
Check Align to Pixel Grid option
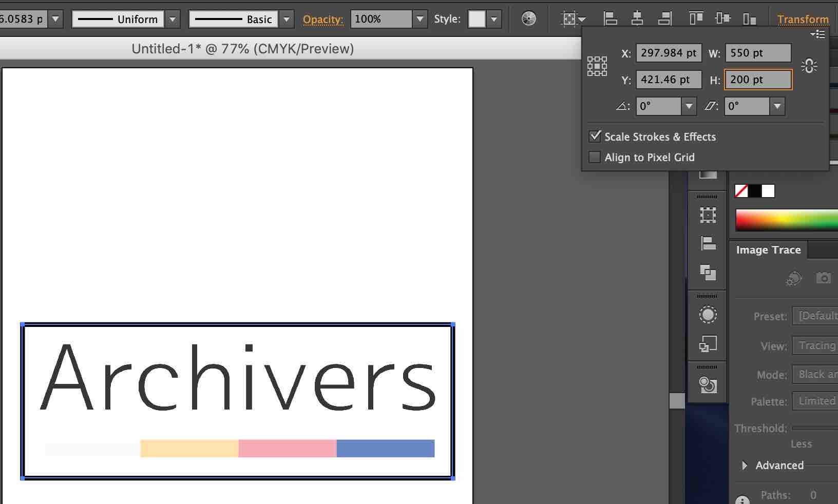595,157
